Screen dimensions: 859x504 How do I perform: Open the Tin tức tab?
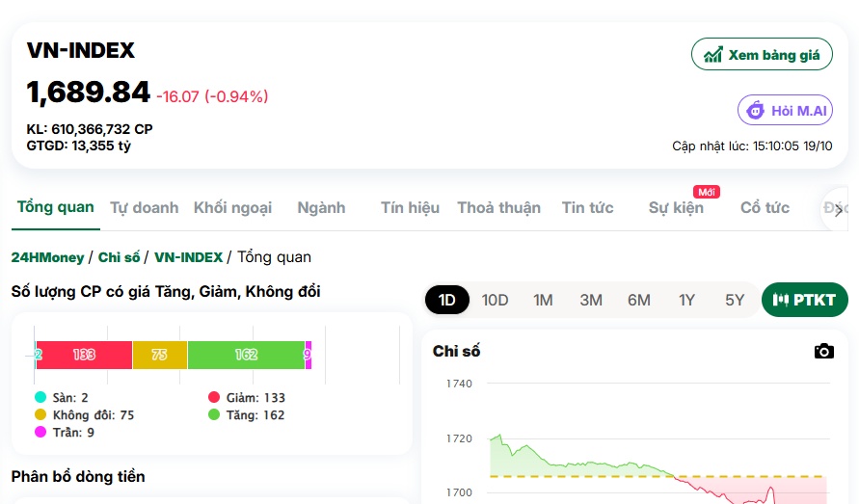click(x=588, y=207)
